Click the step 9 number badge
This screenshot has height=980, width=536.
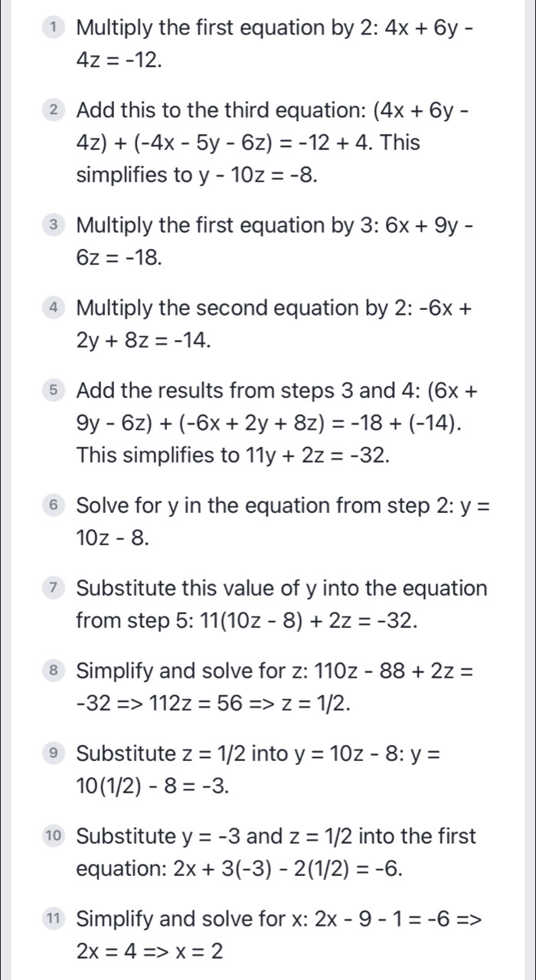pos(54,753)
